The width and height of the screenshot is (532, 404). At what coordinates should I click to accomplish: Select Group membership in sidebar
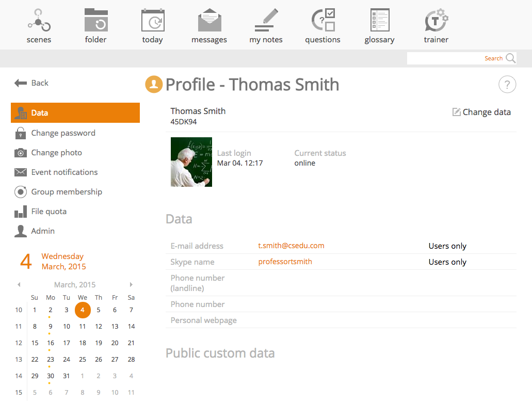[x=67, y=192]
